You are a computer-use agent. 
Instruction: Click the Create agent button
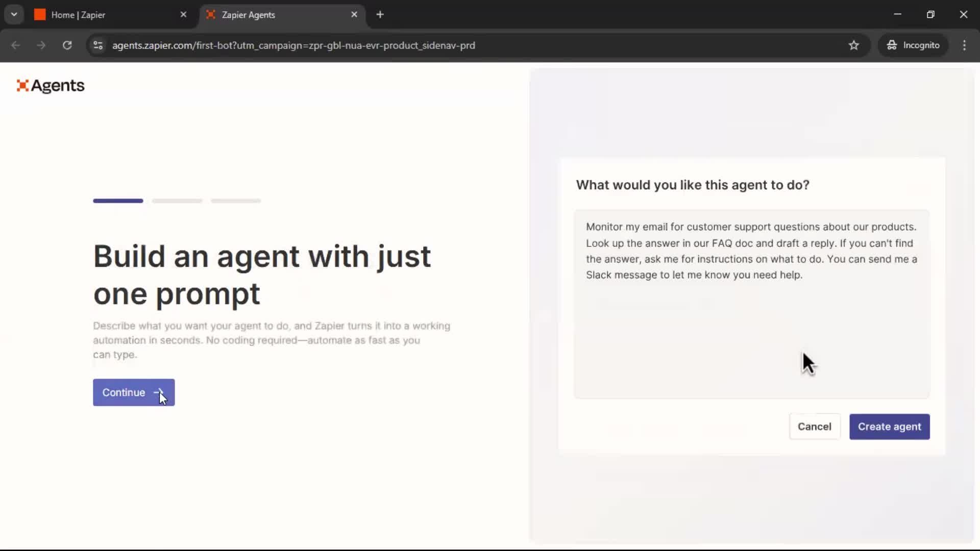pos(889,427)
